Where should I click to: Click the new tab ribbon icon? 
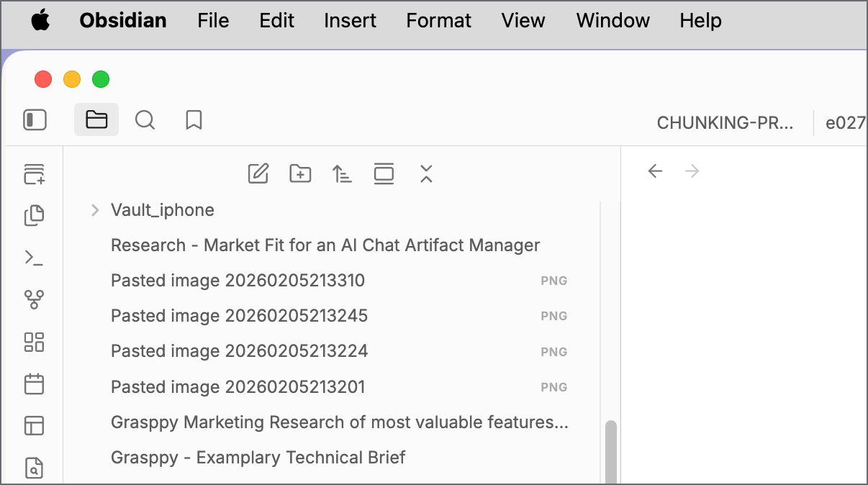click(35, 173)
